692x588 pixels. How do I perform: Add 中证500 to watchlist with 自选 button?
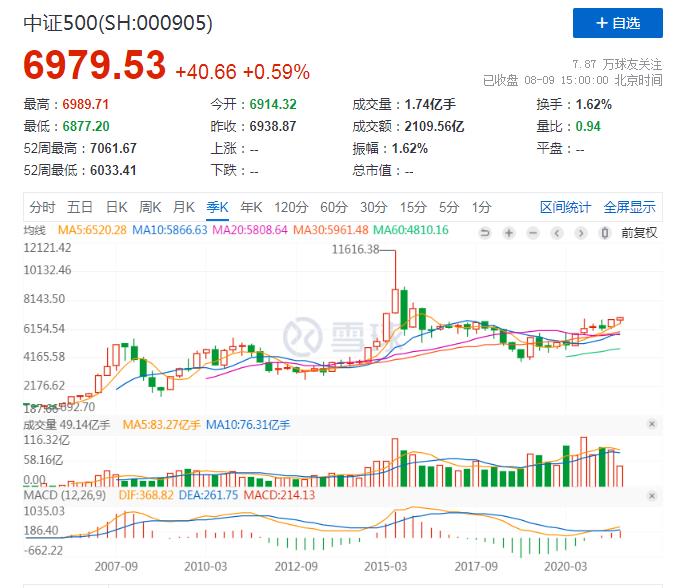tap(617, 23)
